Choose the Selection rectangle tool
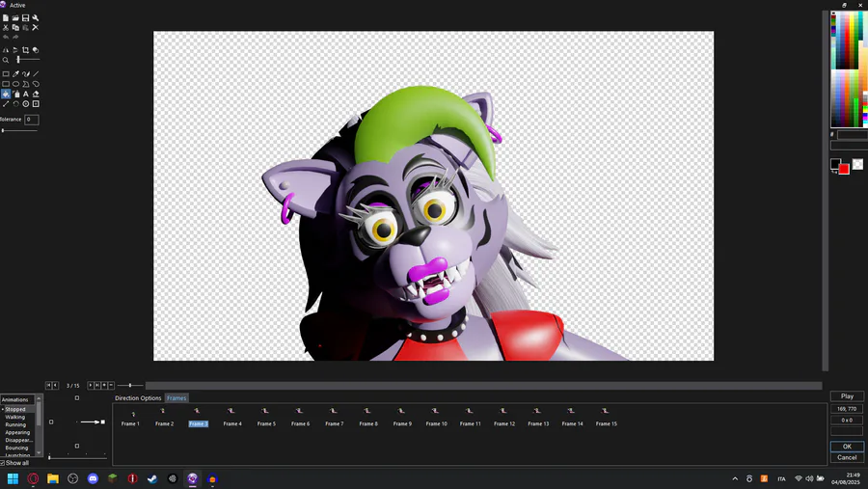Image resolution: width=868 pixels, height=489 pixels. click(6, 73)
